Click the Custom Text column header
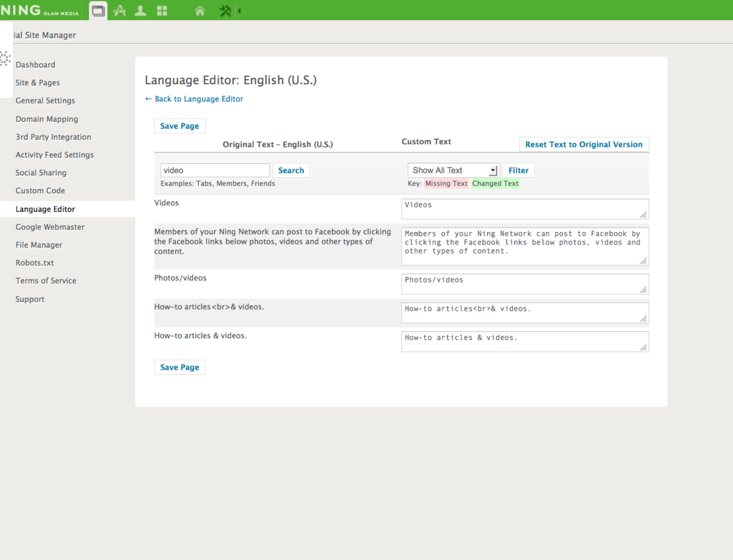 click(426, 142)
